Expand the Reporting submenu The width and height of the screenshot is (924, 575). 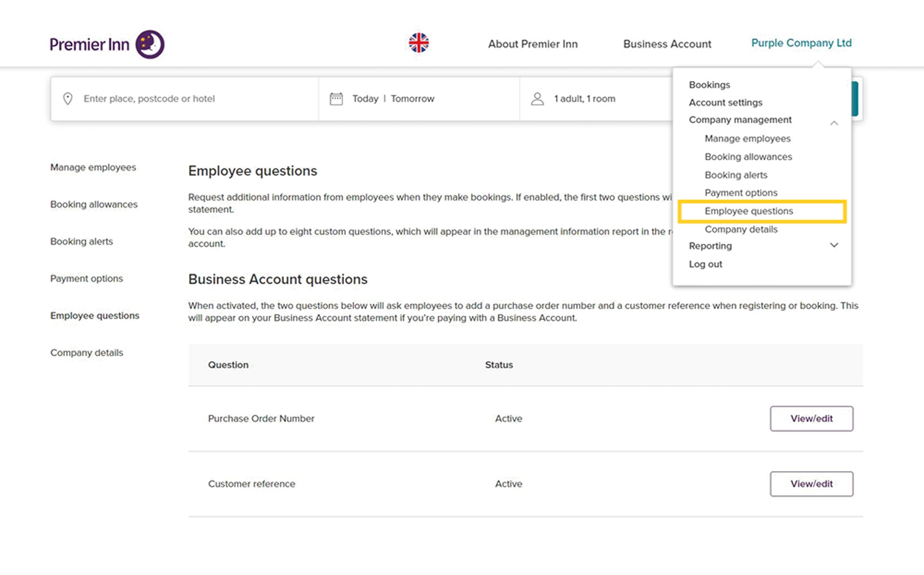click(x=833, y=245)
